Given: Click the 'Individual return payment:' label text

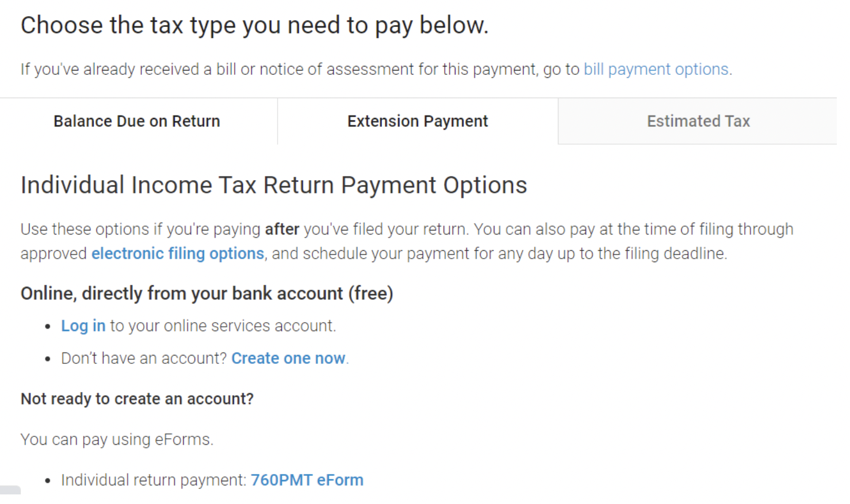Looking at the screenshot, I should [154, 480].
